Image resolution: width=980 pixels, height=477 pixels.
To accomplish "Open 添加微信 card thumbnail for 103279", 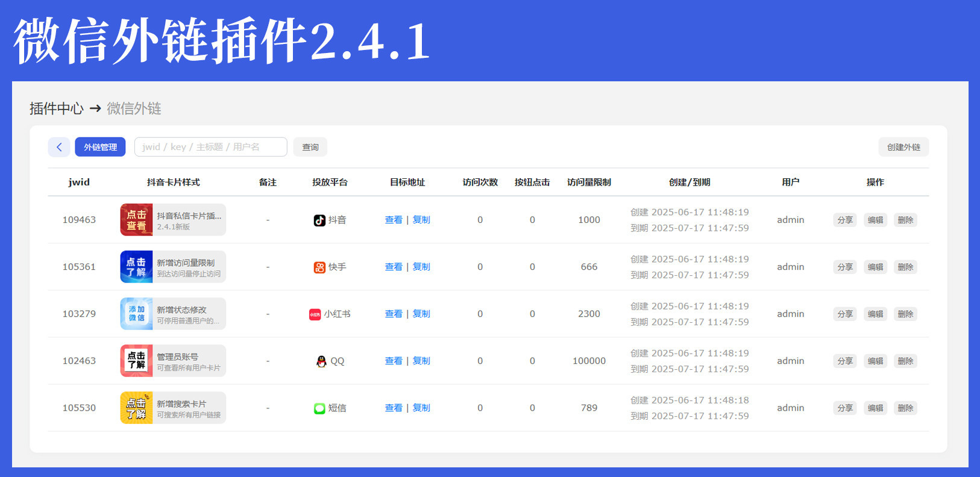I will 136,314.
